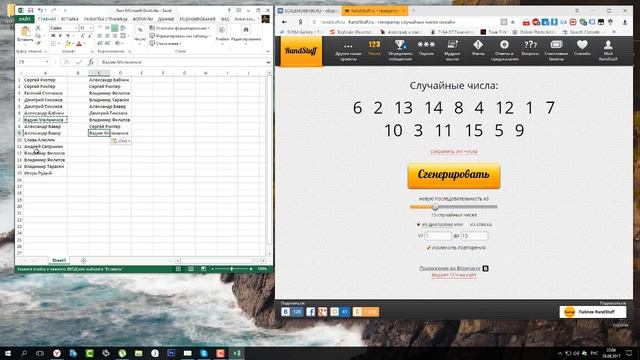Toggle bold formatting in Excel ribbon

tap(53, 36)
